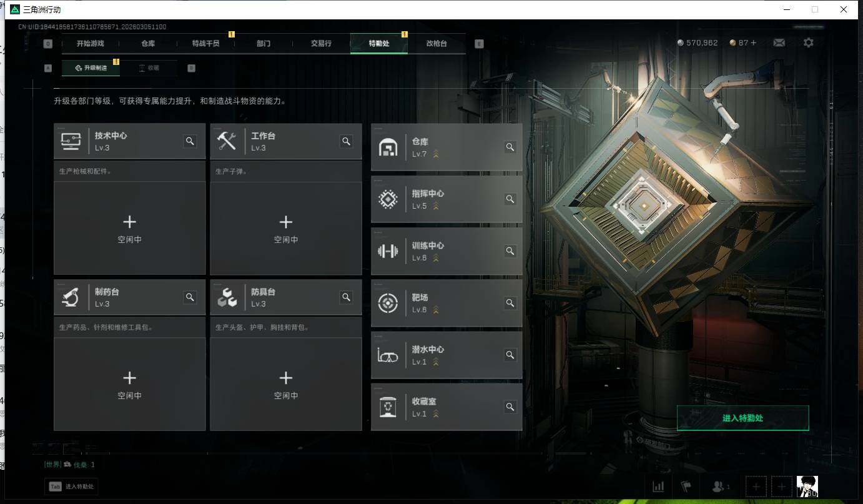Open the settings gear icon

(x=809, y=42)
